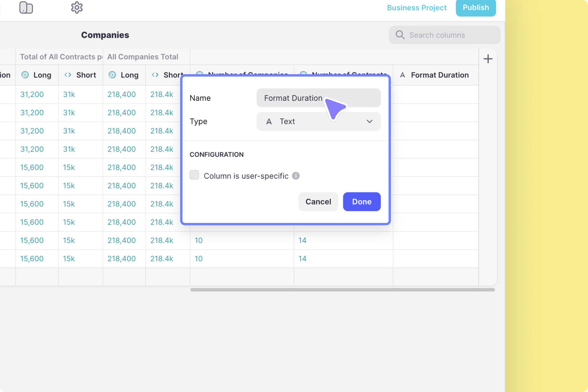Click the plus icon to add column
This screenshot has height=392, width=588.
click(x=488, y=59)
